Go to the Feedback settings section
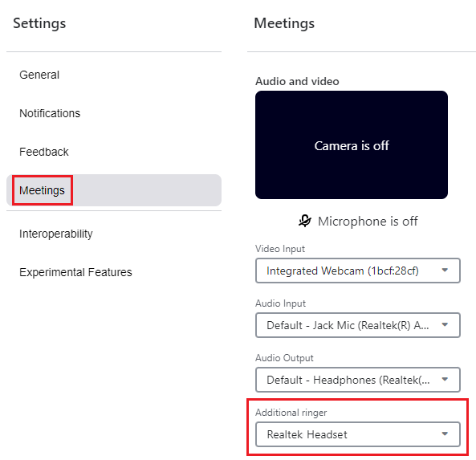Screen dimensions: 476x460 click(x=44, y=152)
